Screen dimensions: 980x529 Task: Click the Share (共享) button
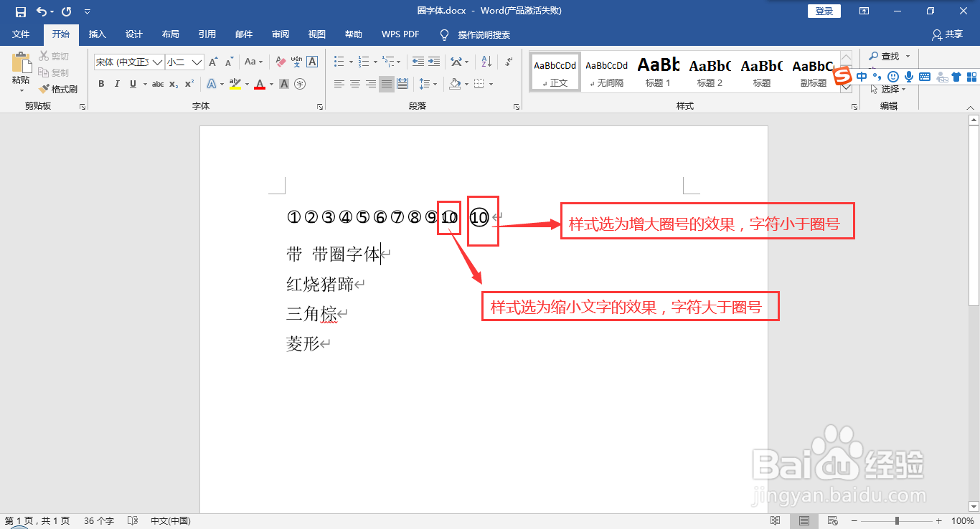pyautogui.click(x=947, y=34)
